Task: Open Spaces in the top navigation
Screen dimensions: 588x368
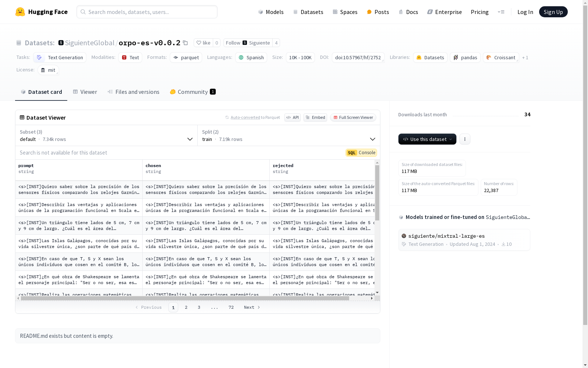Action: click(x=345, y=12)
